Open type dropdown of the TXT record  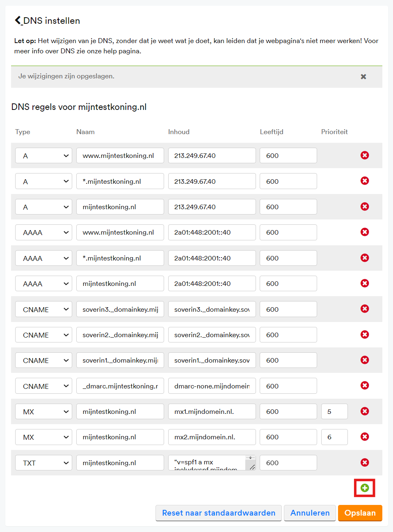(43, 463)
